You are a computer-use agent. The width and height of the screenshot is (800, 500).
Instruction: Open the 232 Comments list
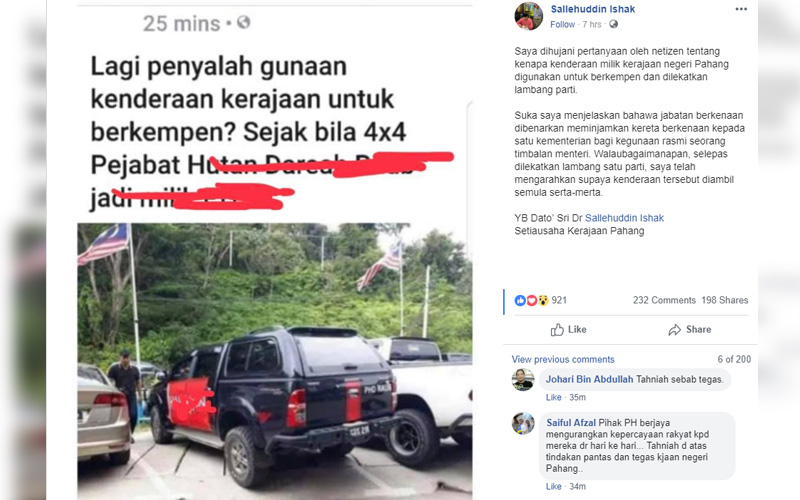tap(664, 300)
